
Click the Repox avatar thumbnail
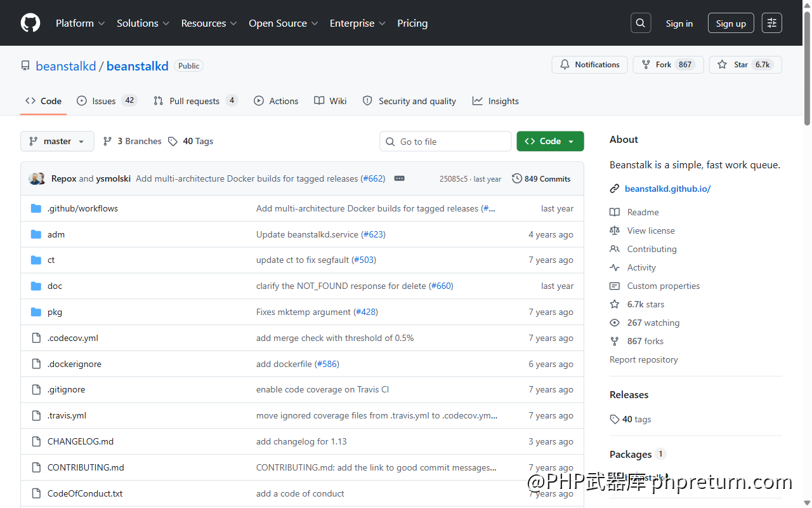34,178
